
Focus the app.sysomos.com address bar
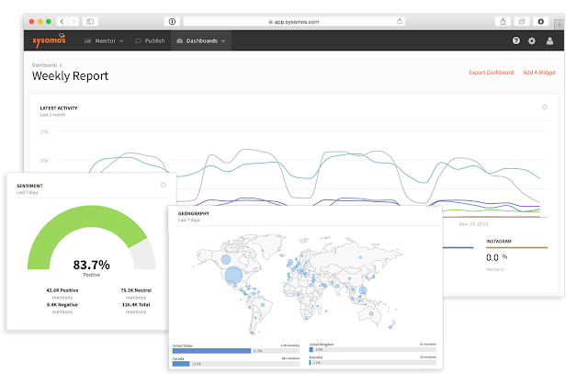pyautogui.click(x=294, y=21)
